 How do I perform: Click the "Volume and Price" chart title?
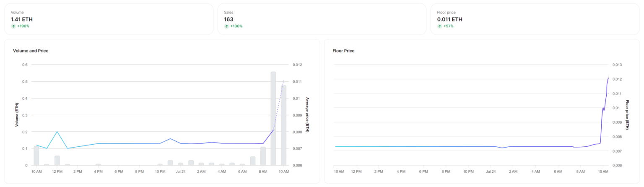pos(31,51)
